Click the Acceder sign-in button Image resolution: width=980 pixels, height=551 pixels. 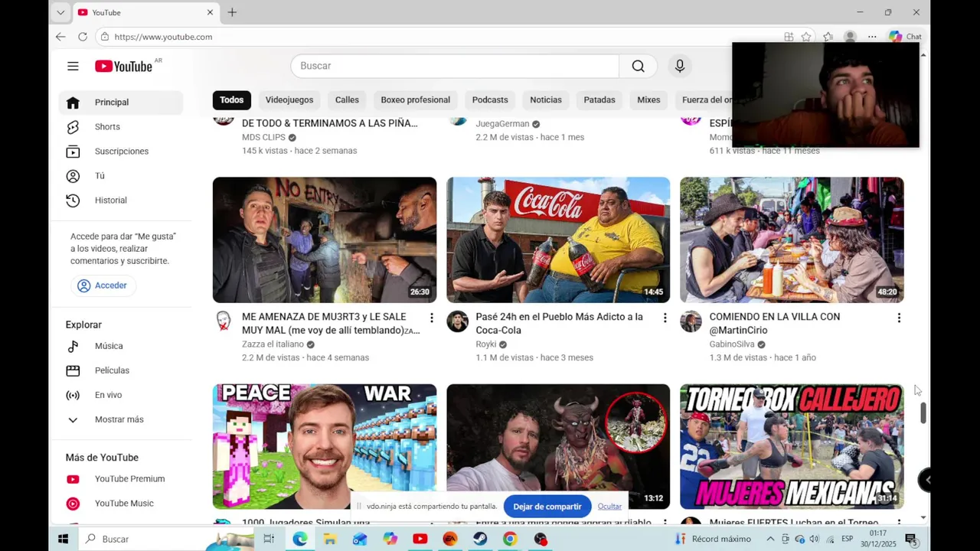[x=103, y=285]
